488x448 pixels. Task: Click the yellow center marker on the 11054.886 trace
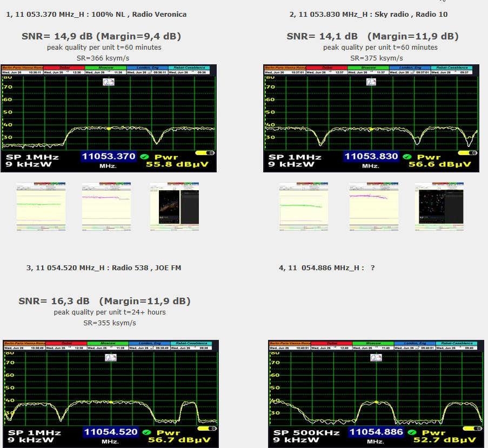tap(377, 403)
